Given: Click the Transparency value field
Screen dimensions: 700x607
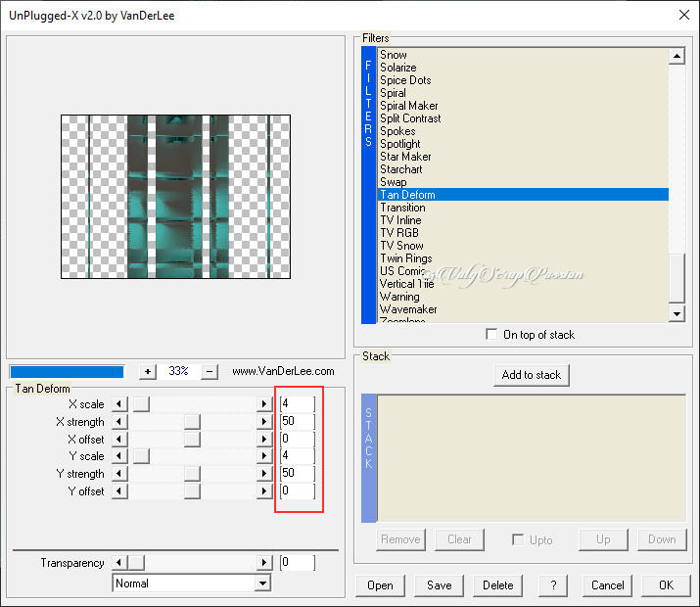Looking at the screenshot, I should pyautogui.click(x=298, y=562).
